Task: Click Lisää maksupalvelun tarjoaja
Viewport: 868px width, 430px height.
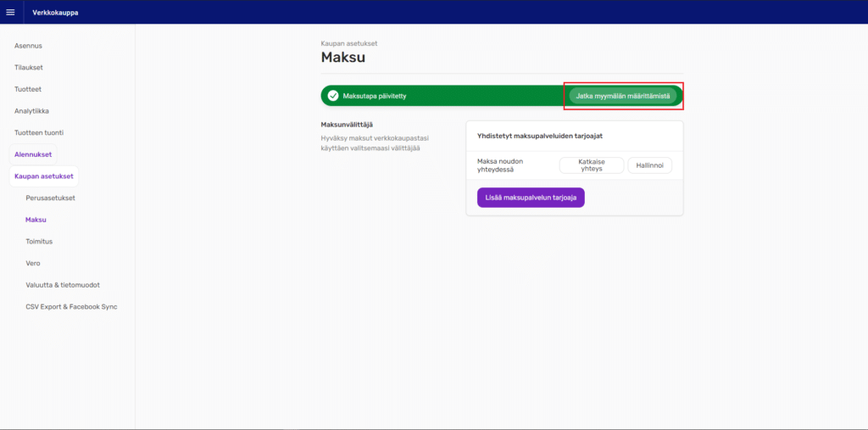Action: pos(531,198)
